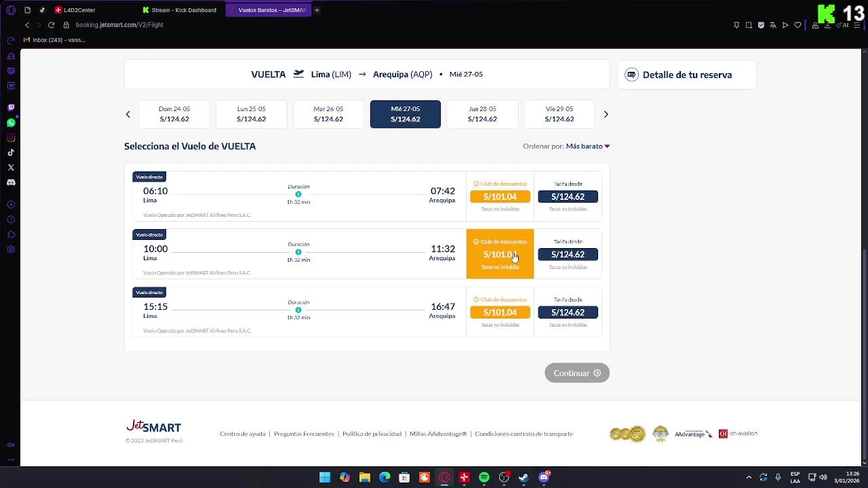The width and height of the screenshot is (868, 488).
Task: Open the Ordenar por Más barato dropdown
Action: [x=588, y=146]
